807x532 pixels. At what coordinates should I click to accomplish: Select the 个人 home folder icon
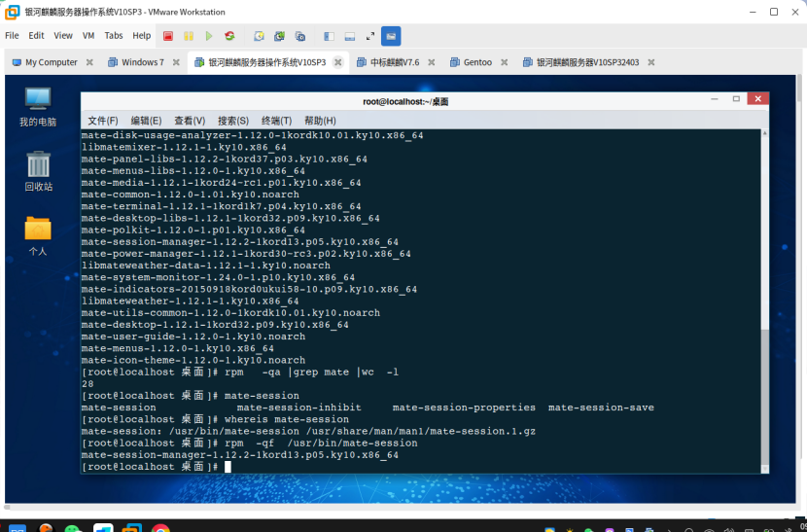(x=38, y=236)
